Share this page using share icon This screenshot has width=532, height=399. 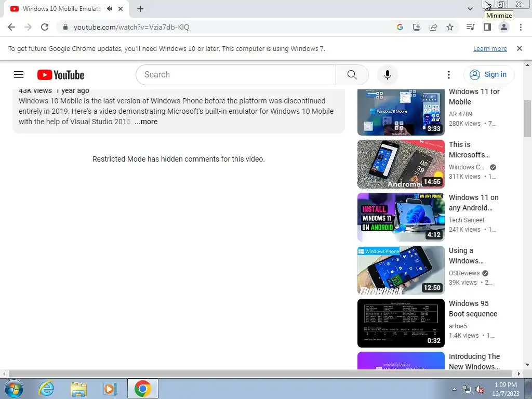pyautogui.click(x=433, y=27)
